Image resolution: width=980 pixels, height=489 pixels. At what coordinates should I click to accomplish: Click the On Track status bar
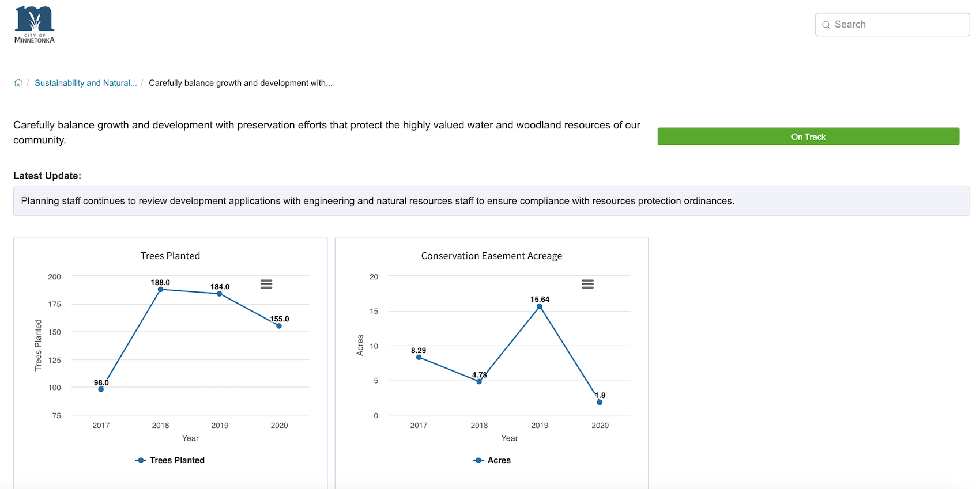(x=808, y=137)
